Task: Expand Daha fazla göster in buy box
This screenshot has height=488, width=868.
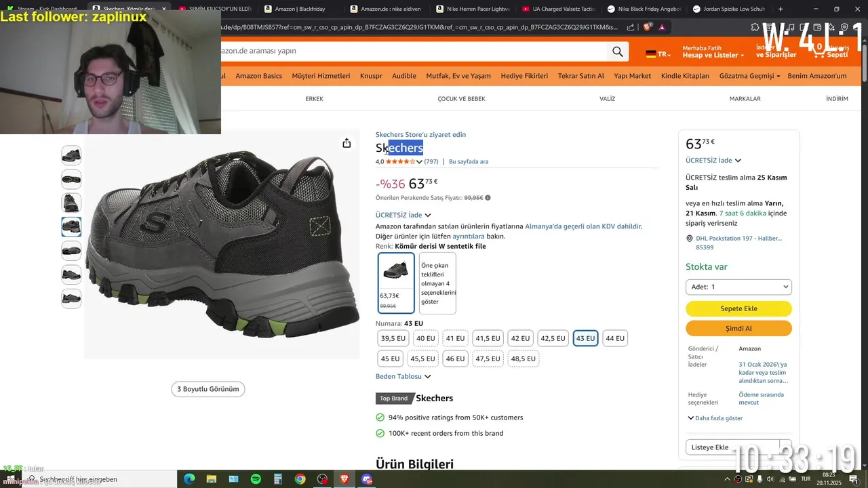Action: 715,418
